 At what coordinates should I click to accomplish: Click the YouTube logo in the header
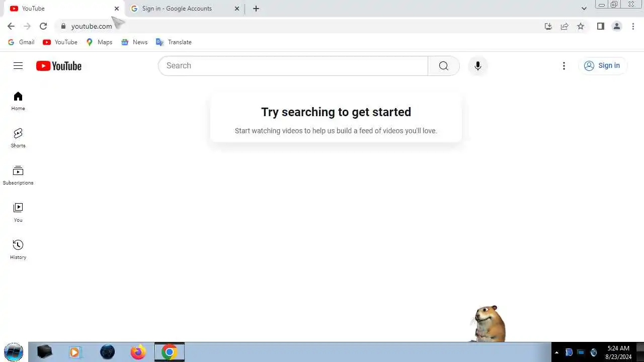59,66
